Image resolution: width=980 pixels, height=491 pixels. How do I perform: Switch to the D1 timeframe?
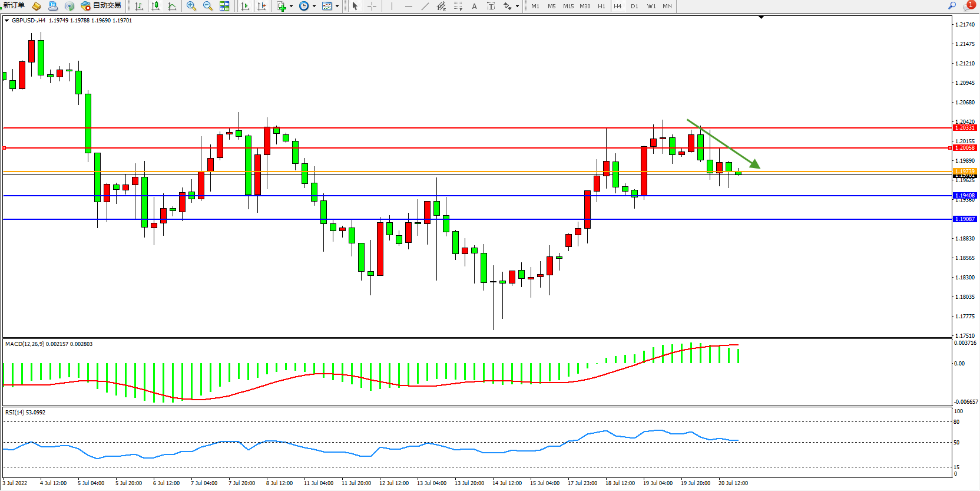(634, 6)
